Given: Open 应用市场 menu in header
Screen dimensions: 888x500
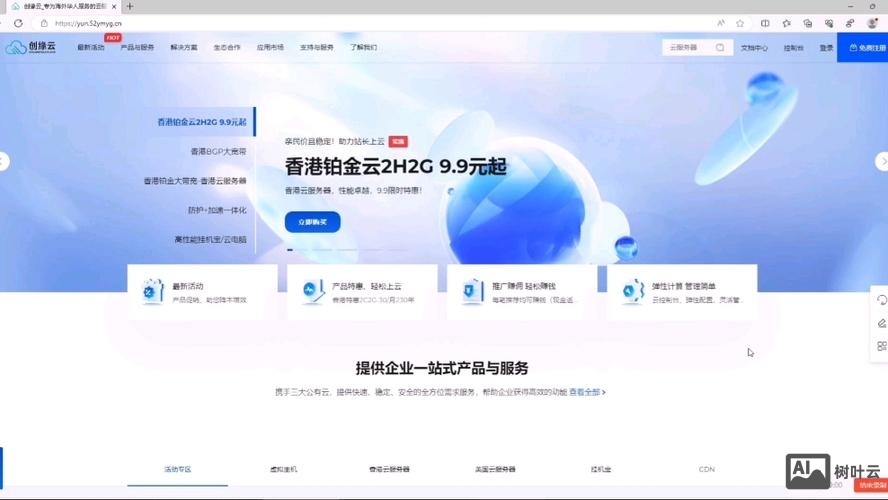Looking at the screenshot, I should point(270,48).
